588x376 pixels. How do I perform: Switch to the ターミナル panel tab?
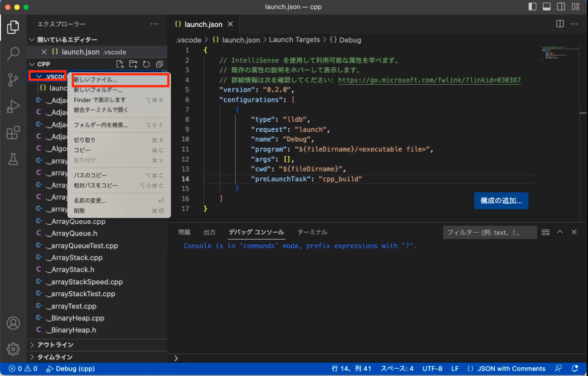coord(312,232)
